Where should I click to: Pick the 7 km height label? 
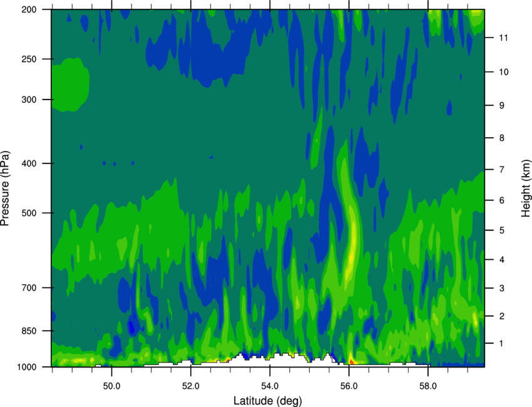tap(502, 169)
